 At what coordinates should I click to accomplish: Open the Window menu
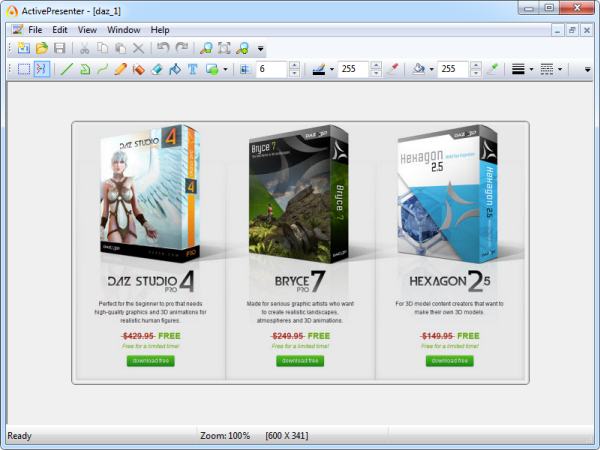click(124, 30)
